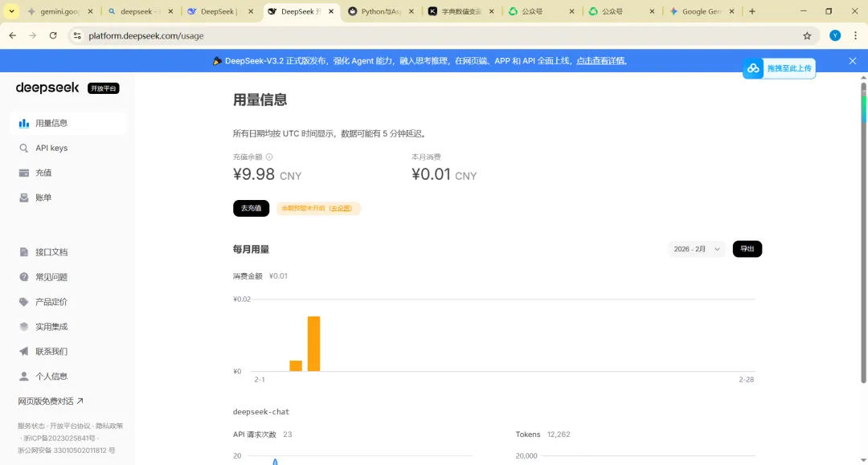The width and height of the screenshot is (868, 465).
Task: Reload the page
Action: click(53, 36)
